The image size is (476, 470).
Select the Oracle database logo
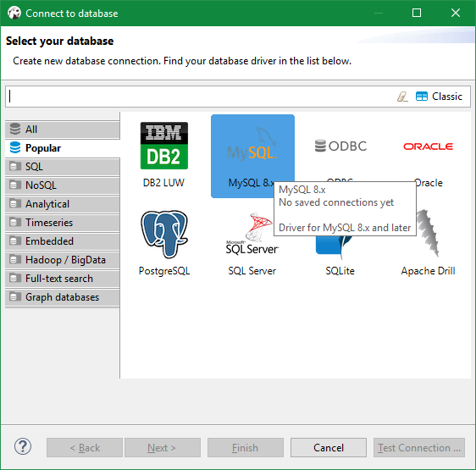428,147
